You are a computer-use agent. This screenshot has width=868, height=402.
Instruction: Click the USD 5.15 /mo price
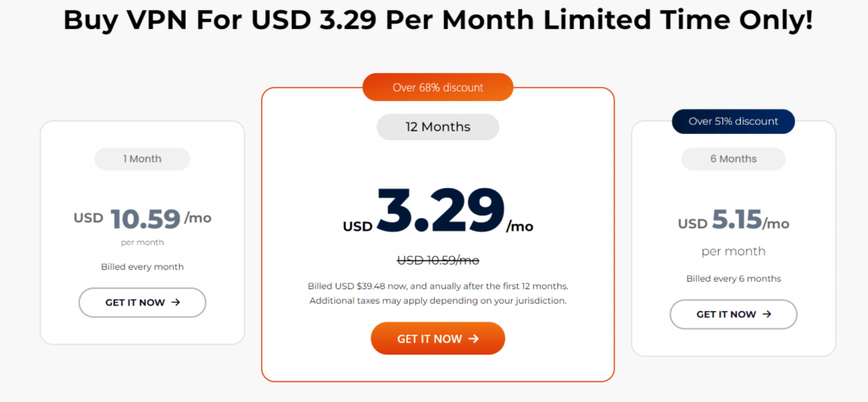pos(733,223)
